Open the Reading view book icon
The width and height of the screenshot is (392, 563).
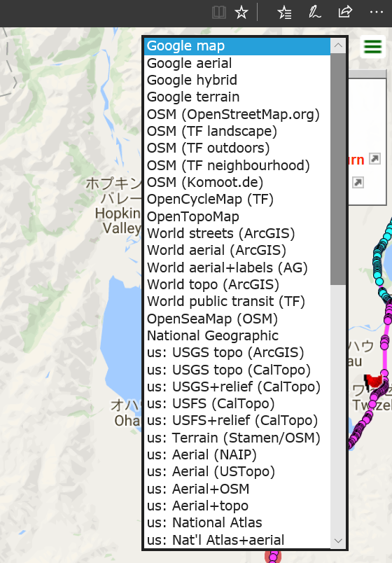coord(218,13)
